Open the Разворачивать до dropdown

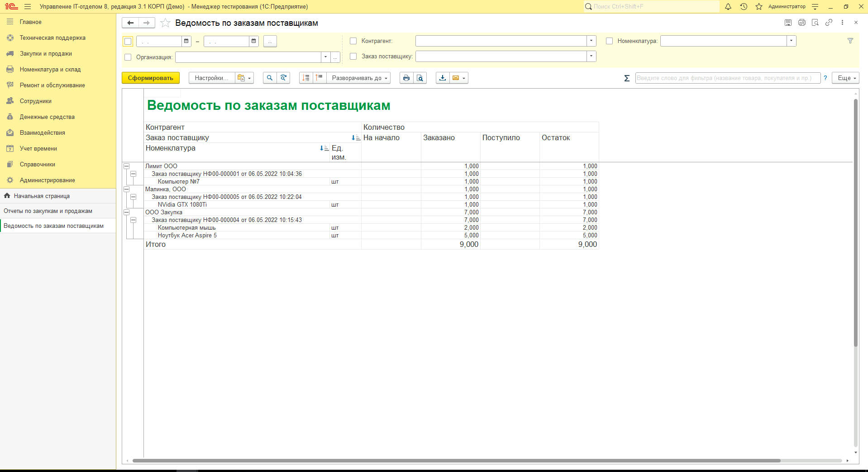[359, 78]
